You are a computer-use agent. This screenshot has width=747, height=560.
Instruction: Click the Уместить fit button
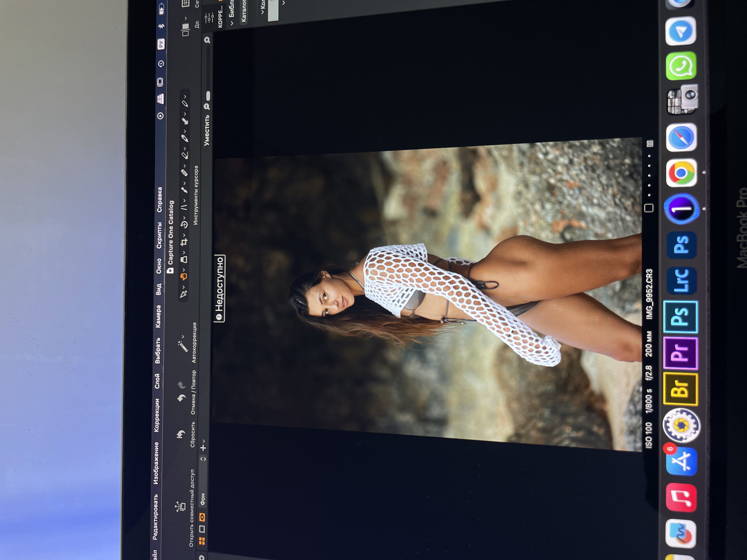[207, 130]
